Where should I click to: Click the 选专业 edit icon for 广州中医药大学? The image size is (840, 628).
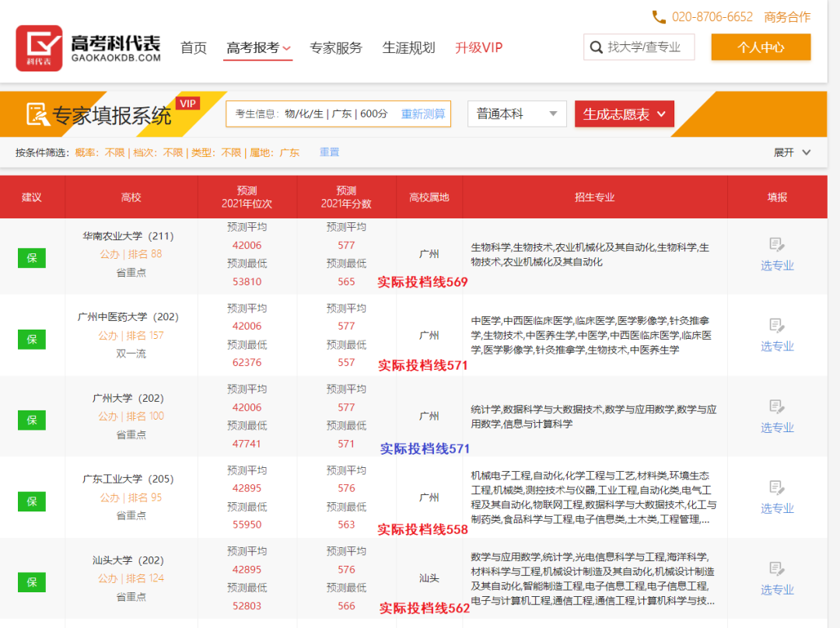click(x=777, y=326)
